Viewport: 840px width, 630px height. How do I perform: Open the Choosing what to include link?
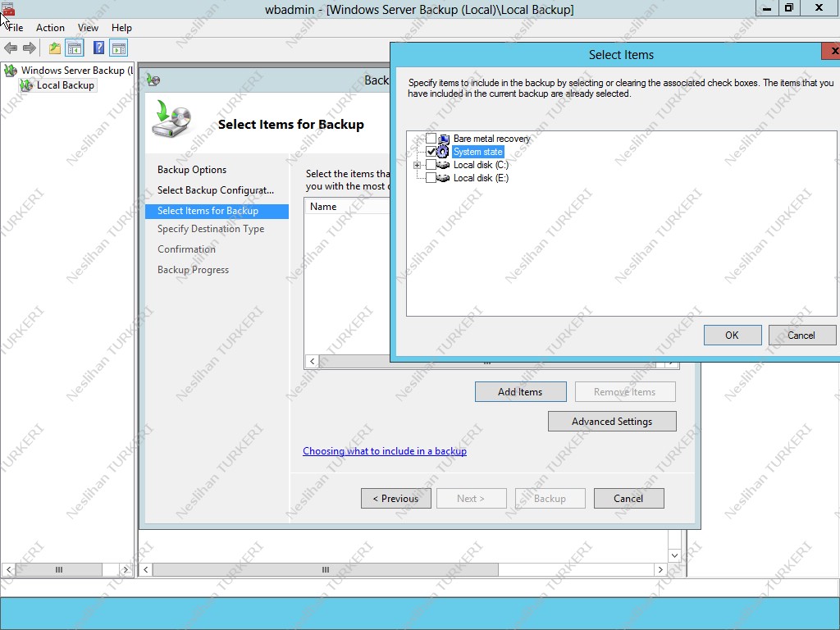(384, 450)
